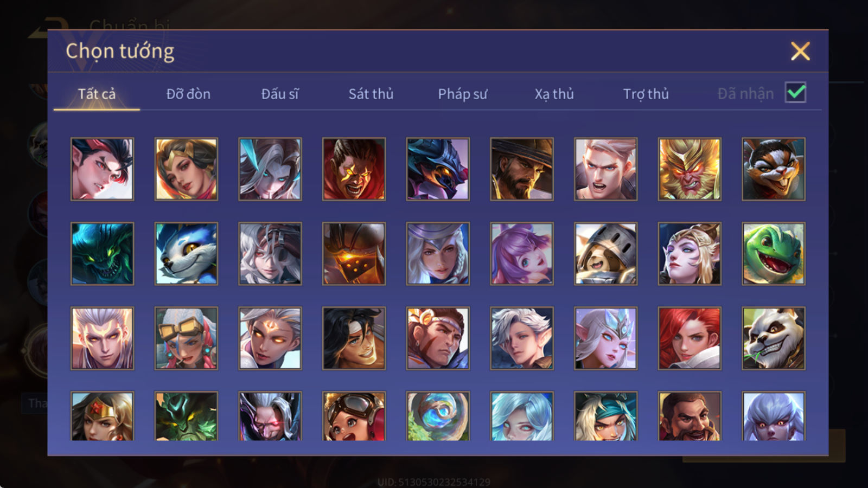Image resolution: width=868 pixels, height=488 pixels.
Task: Close the Chọn tướng dialog
Action: (x=800, y=52)
